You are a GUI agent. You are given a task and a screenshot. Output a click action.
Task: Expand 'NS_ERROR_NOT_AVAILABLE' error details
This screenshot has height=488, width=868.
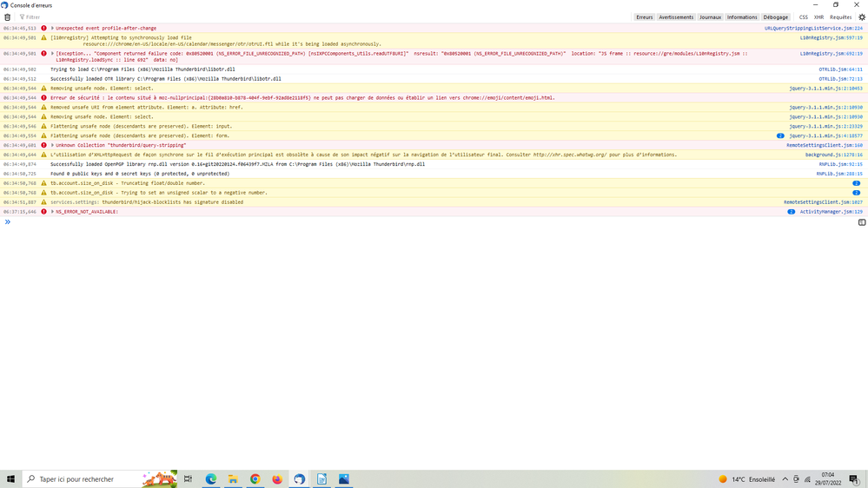click(53, 211)
